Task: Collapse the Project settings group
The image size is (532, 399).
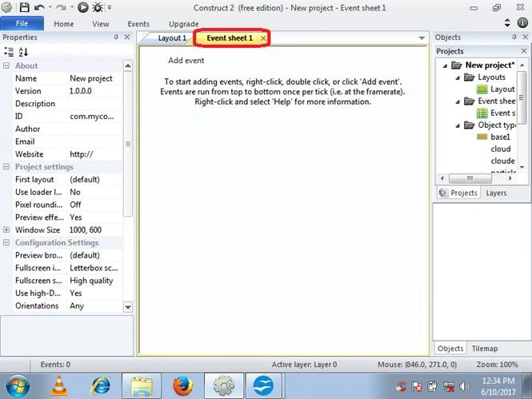Action: click(x=6, y=166)
